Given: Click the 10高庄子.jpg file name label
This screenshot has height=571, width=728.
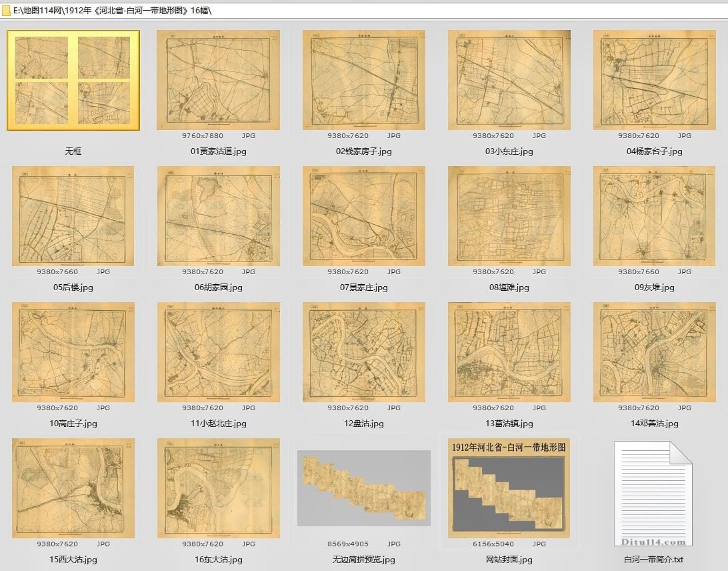Looking at the screenshot, I should click(73, 424).
